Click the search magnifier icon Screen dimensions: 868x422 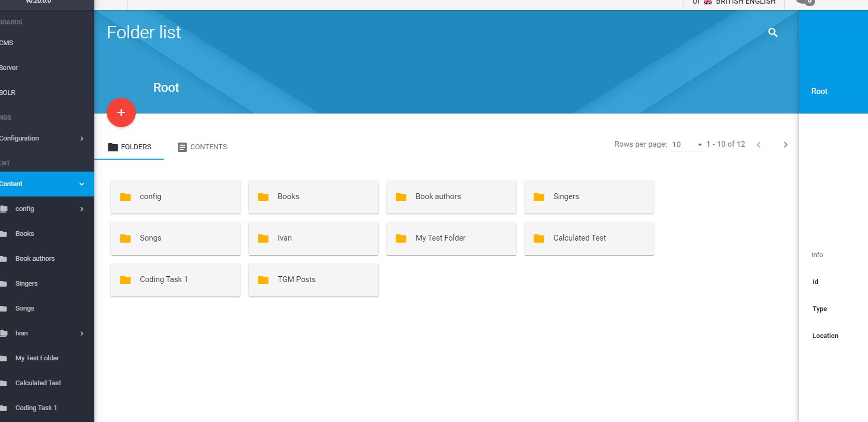773,33
